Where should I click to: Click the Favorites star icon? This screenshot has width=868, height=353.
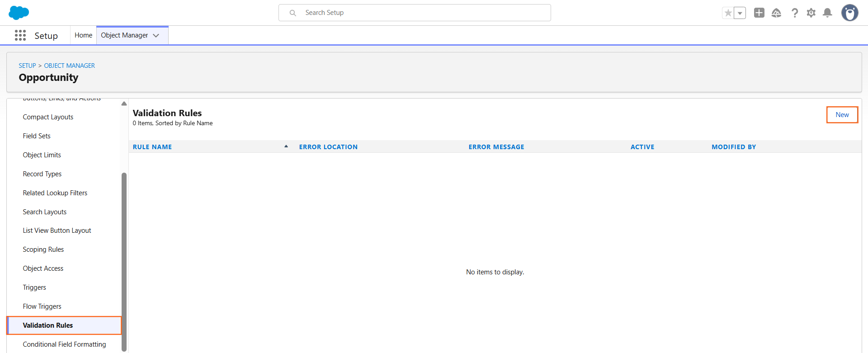pos(728,13)
